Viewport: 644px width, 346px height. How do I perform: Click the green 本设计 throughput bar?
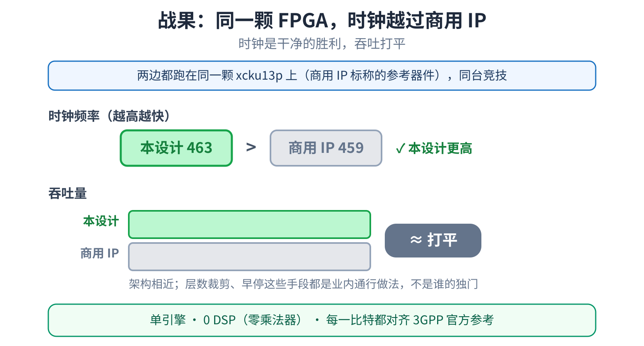[250, 224]
